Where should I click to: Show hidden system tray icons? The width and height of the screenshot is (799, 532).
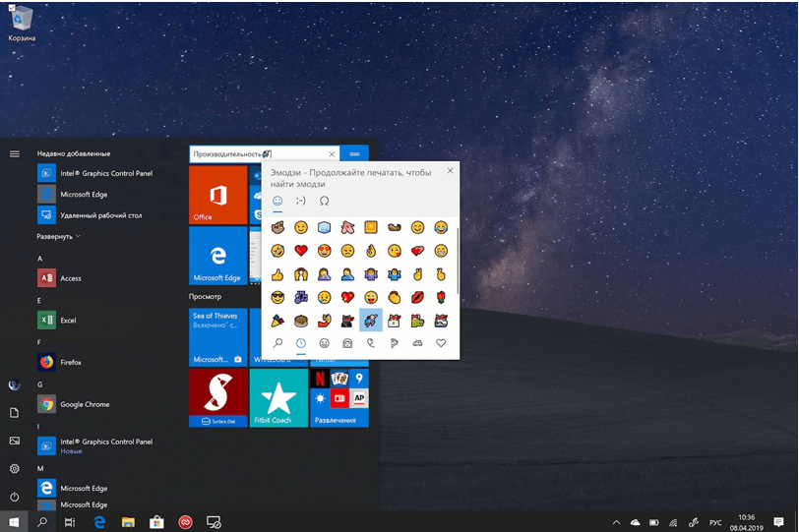coord(616,522)
